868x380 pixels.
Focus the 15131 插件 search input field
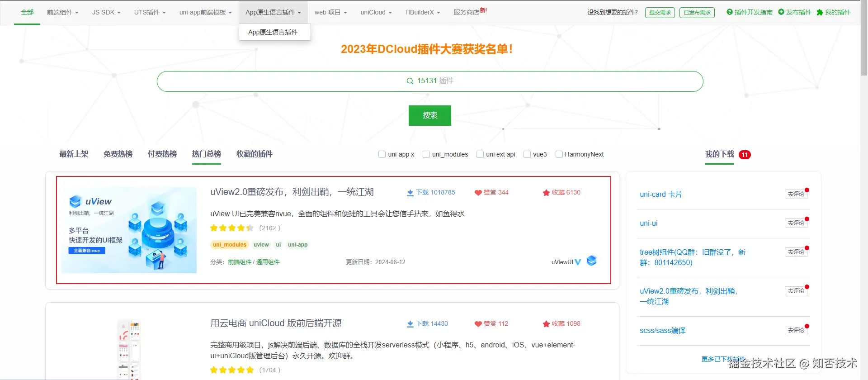point(430,81)
